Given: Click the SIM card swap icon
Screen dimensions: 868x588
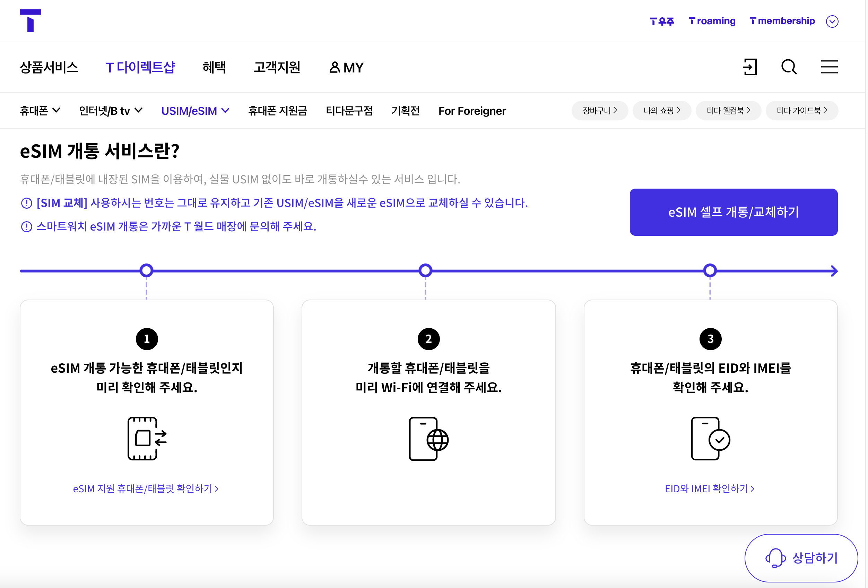Looking at the screenshot, I should click(147, 439).
